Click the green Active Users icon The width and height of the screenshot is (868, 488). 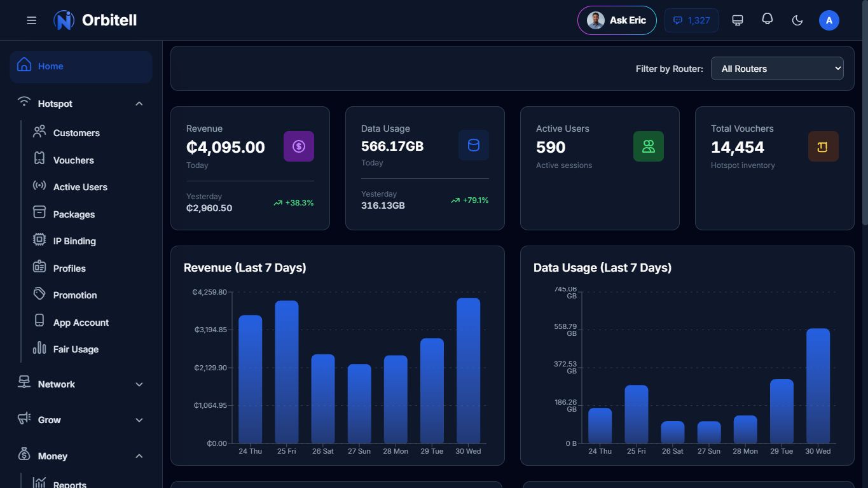click(649, 146)
